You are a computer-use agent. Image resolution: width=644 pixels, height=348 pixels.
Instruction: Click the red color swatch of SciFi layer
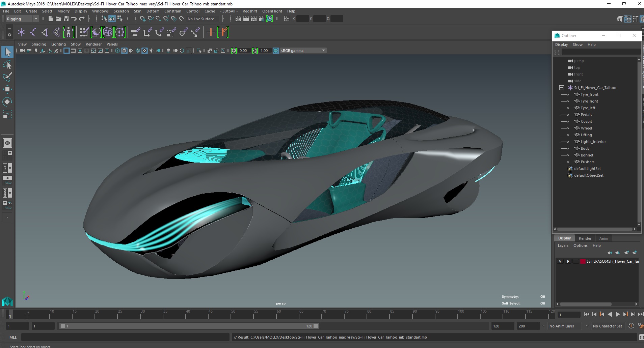[x=583, y=261]
